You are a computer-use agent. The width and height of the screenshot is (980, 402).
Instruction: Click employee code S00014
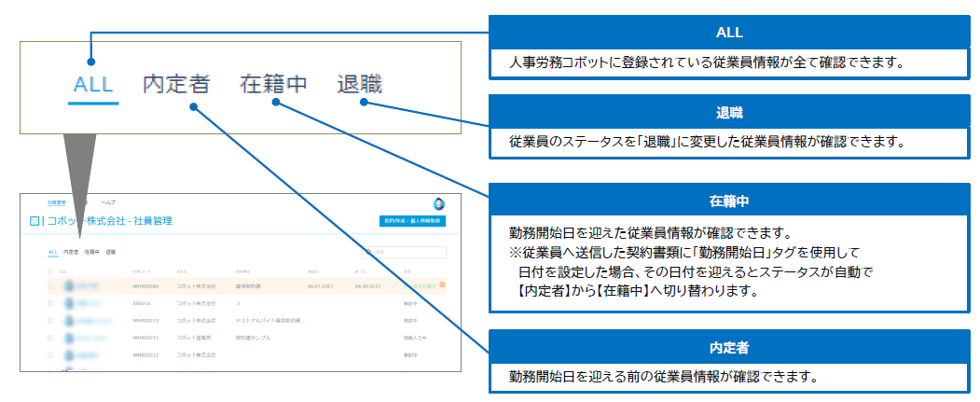pos(142,303)
